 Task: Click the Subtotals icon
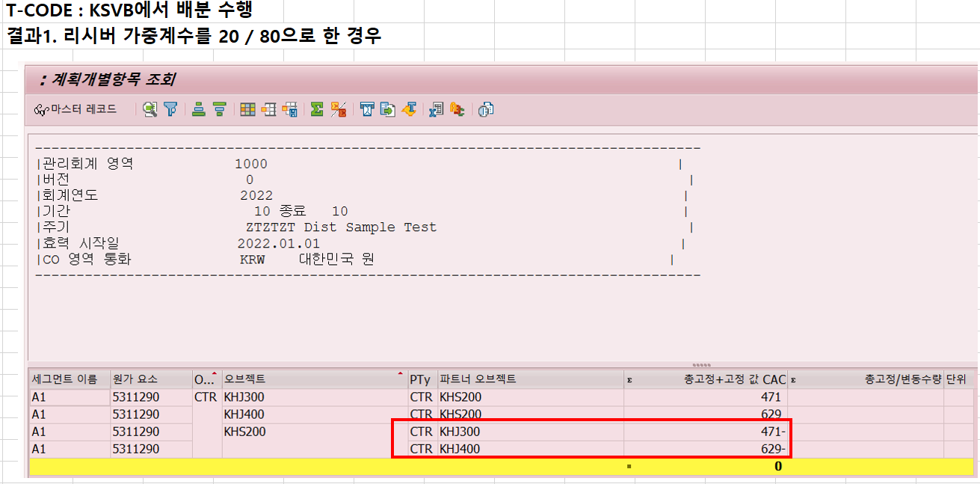pyautogui.click(x=338, y=109)
